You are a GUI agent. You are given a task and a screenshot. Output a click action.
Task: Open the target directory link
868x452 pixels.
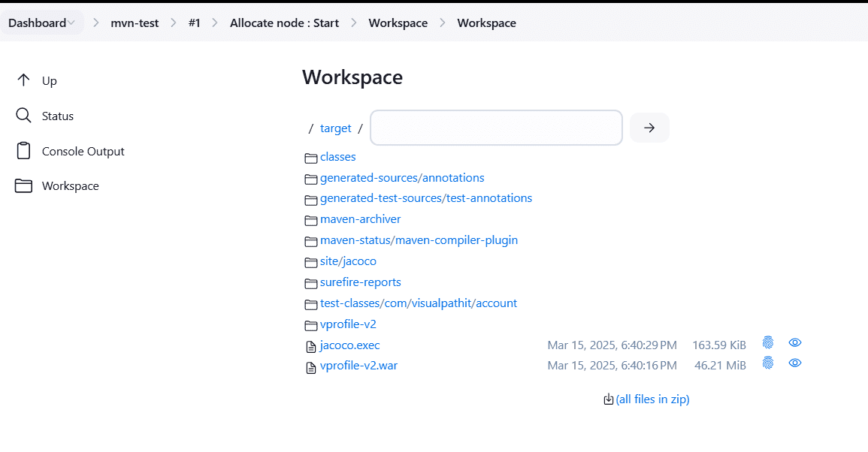(x=335, y=128)
